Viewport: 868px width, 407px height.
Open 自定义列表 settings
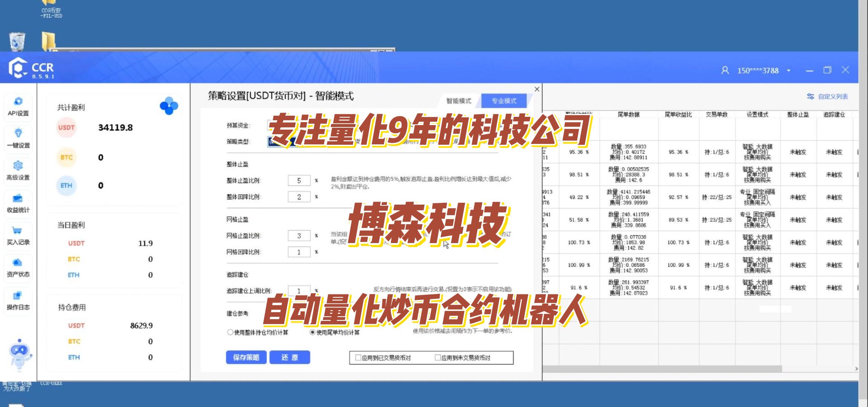(x=827, y=96)
